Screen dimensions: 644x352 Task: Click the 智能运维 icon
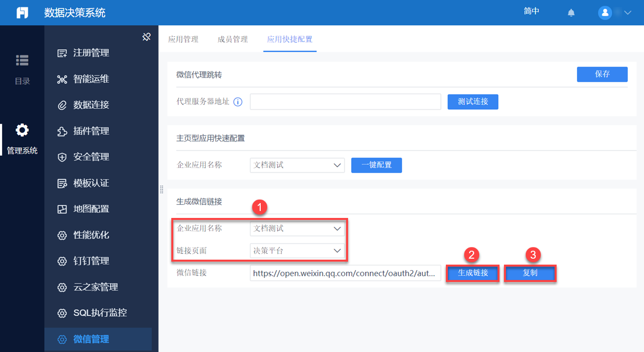[62, 79]
